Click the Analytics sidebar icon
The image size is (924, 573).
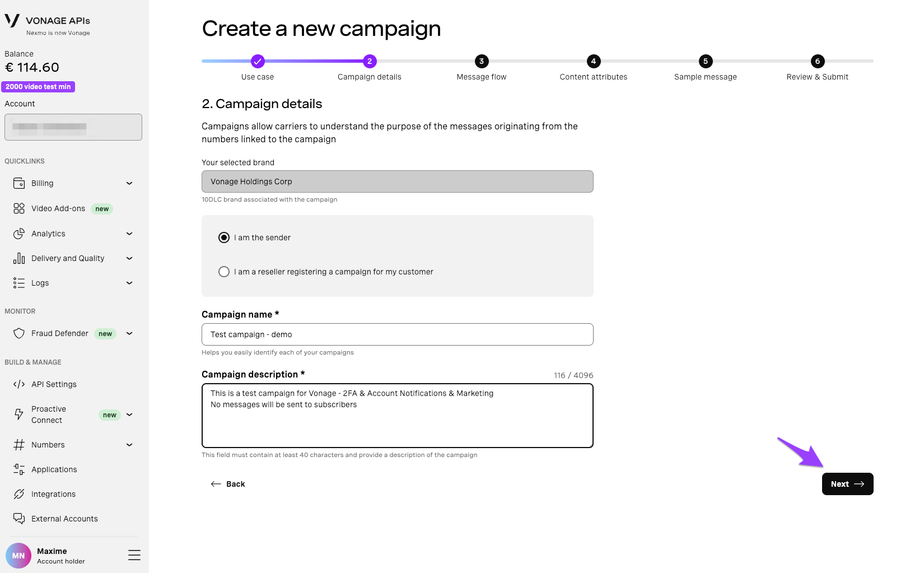[19, 234]
